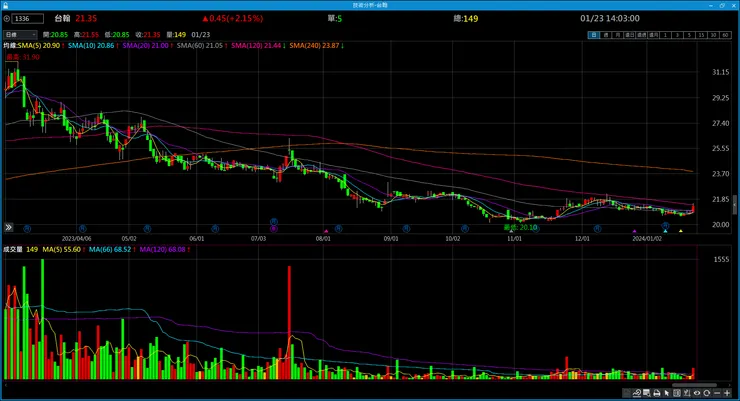Click the window lock icon in title bar
Viewport: 740px width, 401px height.
point(6,5)
